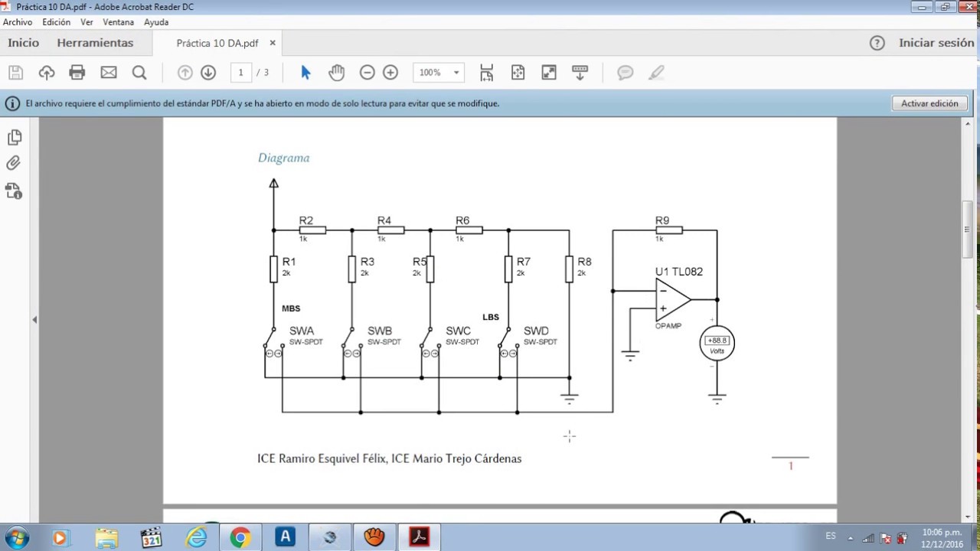980x551 pixels.
Task: Open the search magnifier tool
Action: pos(139,73)
